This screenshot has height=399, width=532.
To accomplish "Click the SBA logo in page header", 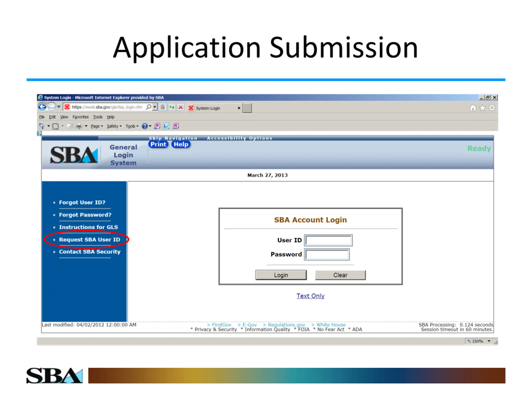I will tap(74, 155).
